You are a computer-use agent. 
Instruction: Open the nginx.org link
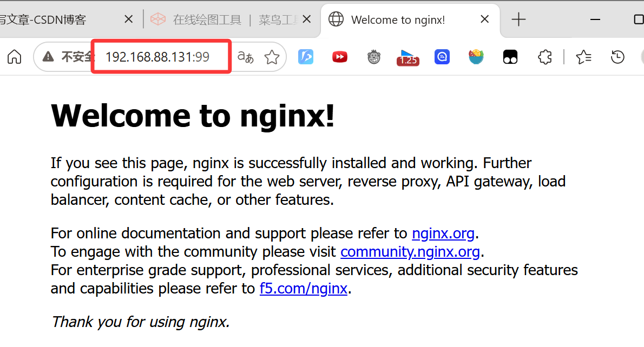click(x=443, y=233)
